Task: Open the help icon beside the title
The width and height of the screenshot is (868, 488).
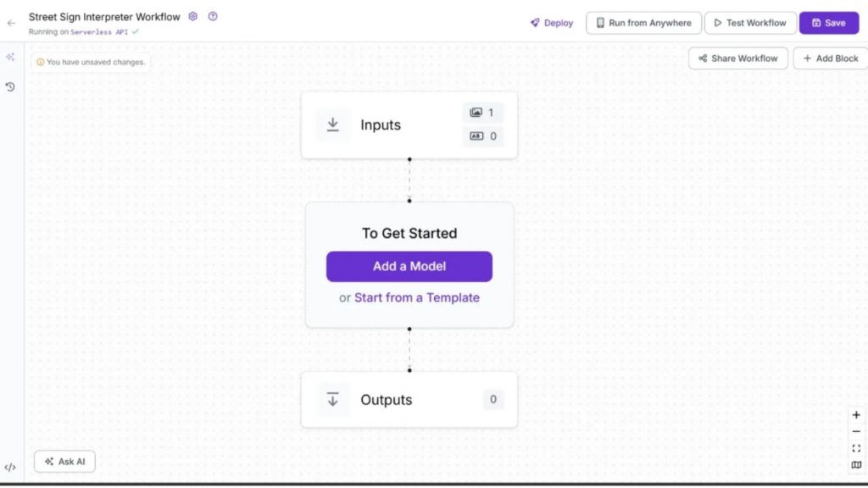Action: tap(212, 16)
